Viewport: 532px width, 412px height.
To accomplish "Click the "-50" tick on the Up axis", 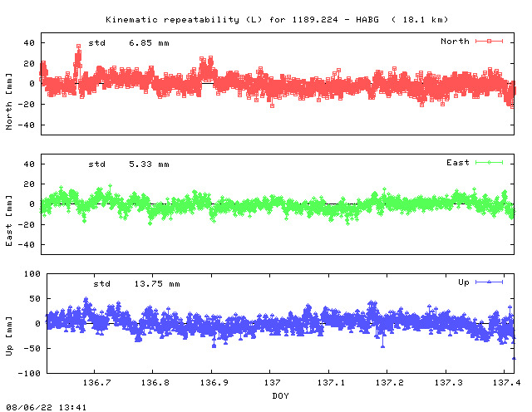I will pyautogui.click(x=32, y=348).
